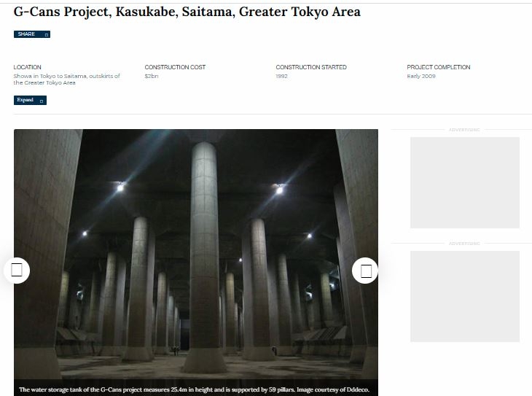Click the 1992 start year value
The height and width of the screenshot is (396, 532).
[x=281, y=76]
